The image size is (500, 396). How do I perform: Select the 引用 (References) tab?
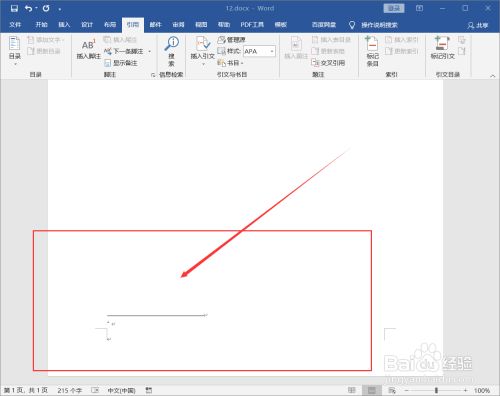(x=133, y=25)
